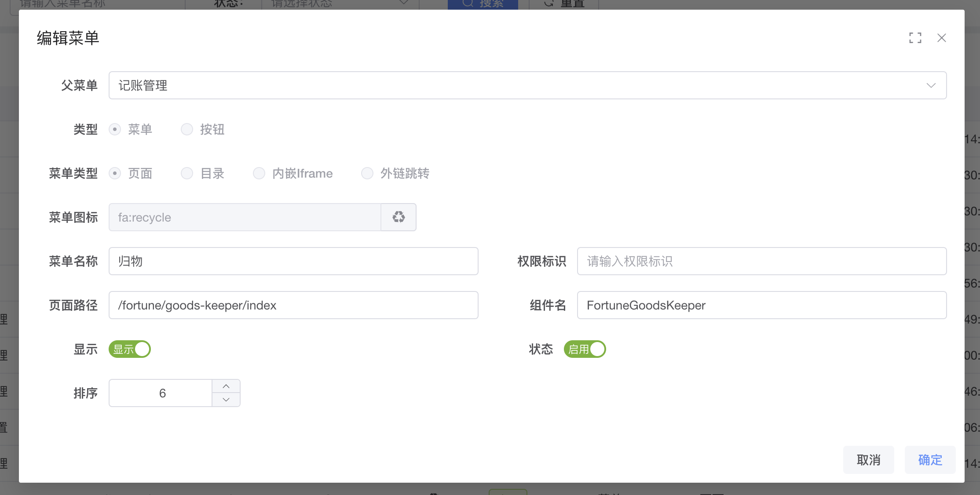
Task: Click the recycle icon picker button
Action: coord(399,217)
